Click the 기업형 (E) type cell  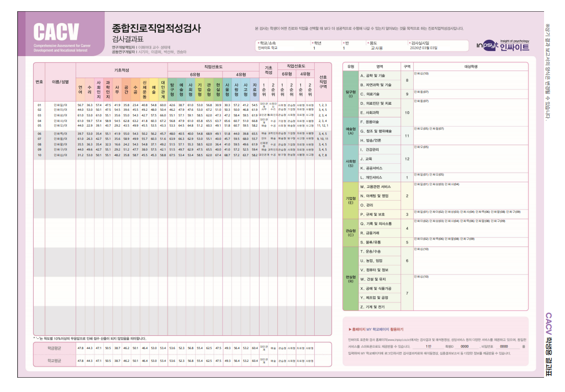coord(350,201)
